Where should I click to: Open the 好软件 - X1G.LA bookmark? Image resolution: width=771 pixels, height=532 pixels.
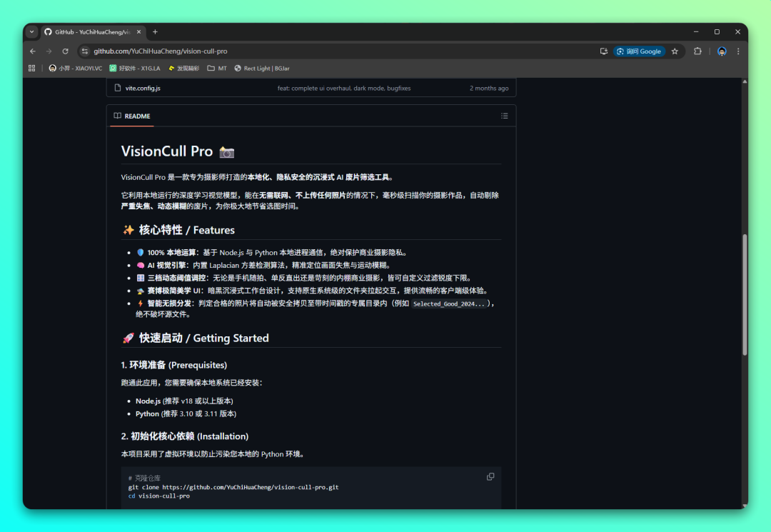click(135, 69)
